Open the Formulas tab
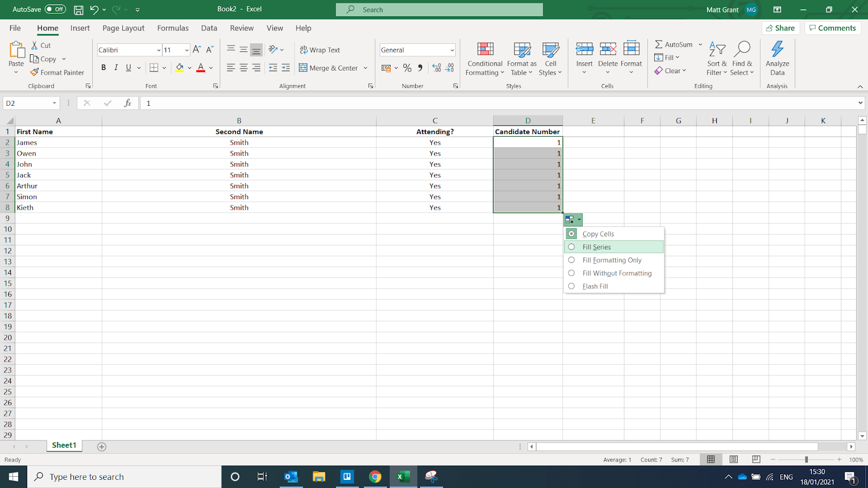Screen dimensions: 868x488 (x=173, y=28)
